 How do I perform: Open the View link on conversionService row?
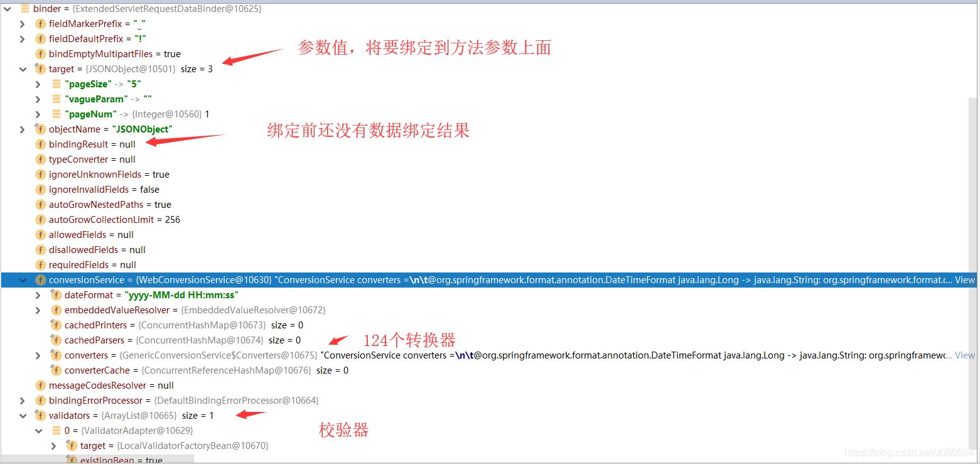(965, 280)
